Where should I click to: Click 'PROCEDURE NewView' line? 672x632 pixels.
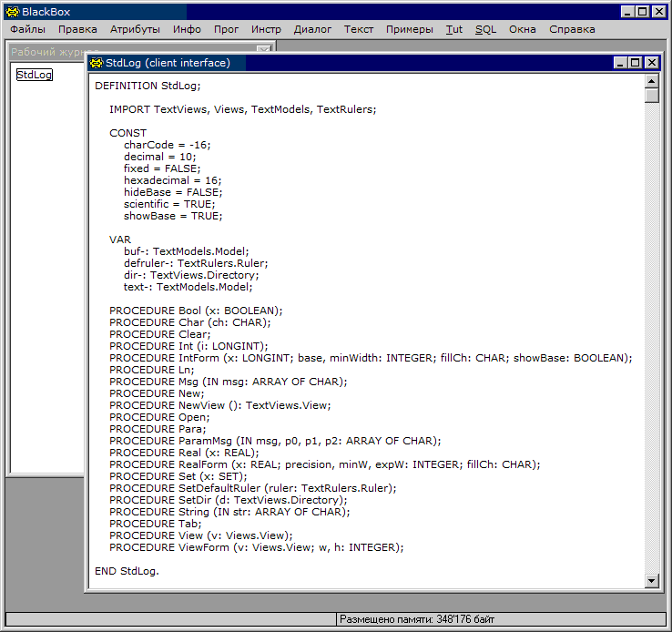click(x=219, y=405)
